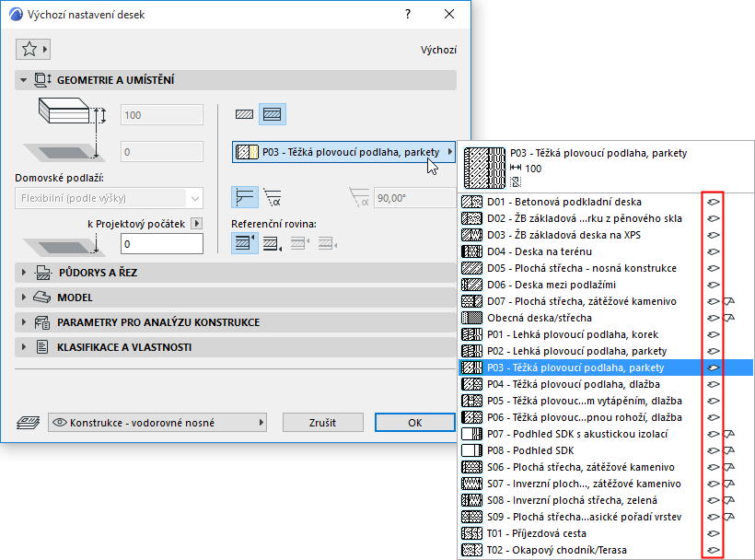Click the slab-use icon on D01 row
755x560 pixels.
pyautogui.click(x=714, y=202)
